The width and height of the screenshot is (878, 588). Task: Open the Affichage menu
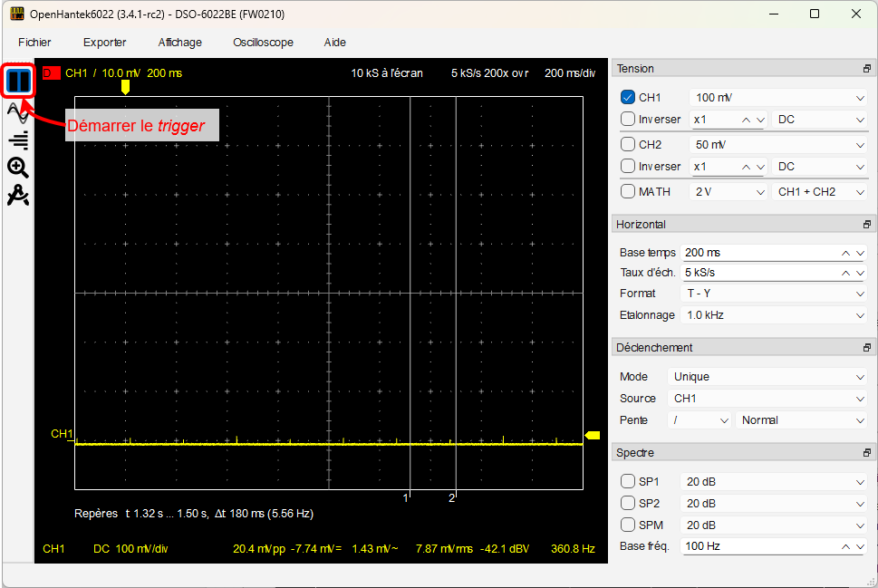[179, 43]
